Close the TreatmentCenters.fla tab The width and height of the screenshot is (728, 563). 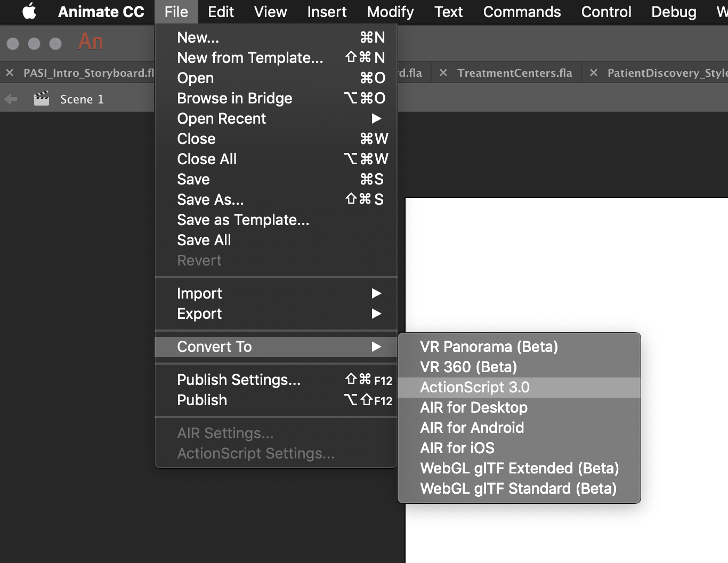click(443, 73)
